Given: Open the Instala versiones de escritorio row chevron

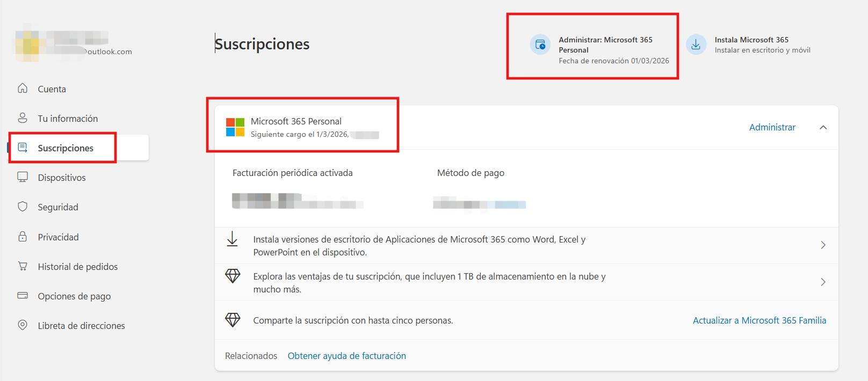Looking at the screenshot, I should (823, 245).
